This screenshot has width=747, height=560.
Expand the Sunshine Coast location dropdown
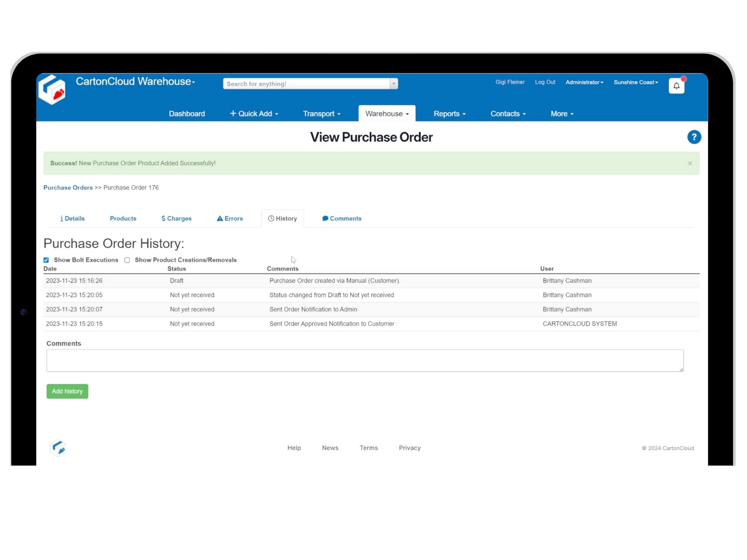tap(636, 82)
